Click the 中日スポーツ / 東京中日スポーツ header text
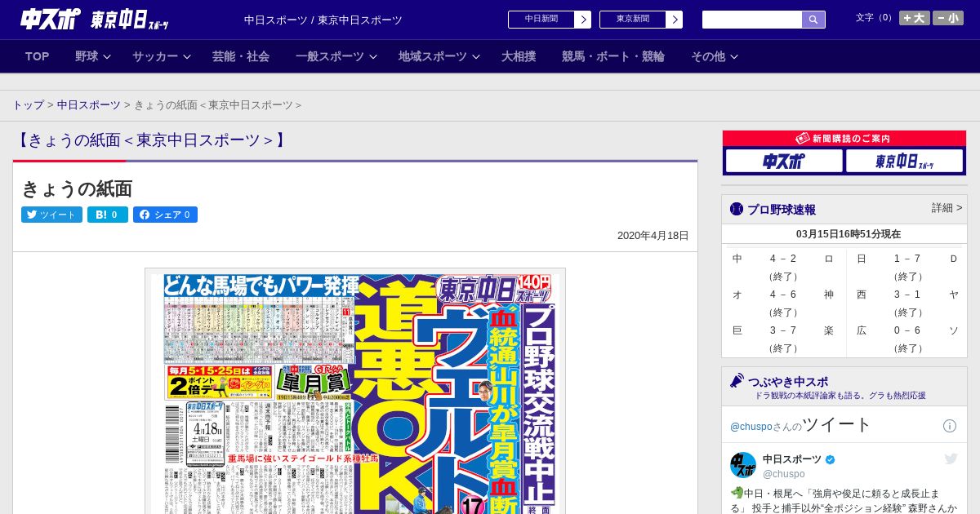980x514 pixels. [323, 20]
